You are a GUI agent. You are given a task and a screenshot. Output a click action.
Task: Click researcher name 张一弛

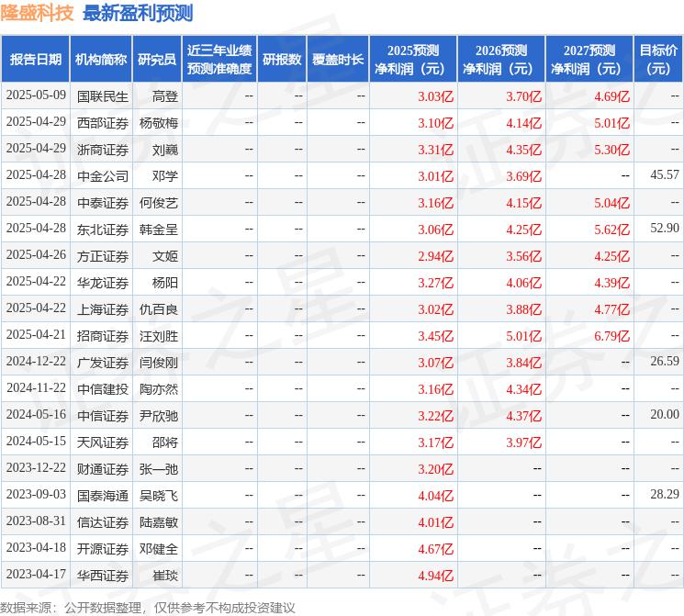[158, 469]
